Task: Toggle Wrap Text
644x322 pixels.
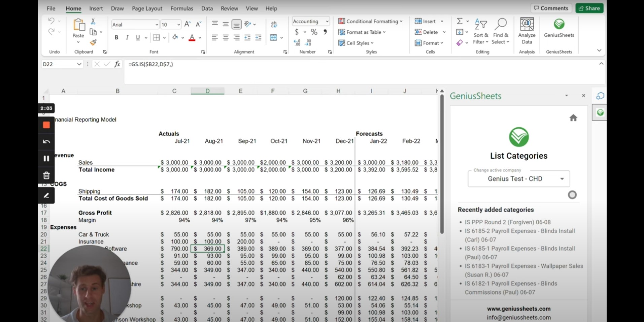Action: coord(274,24)
